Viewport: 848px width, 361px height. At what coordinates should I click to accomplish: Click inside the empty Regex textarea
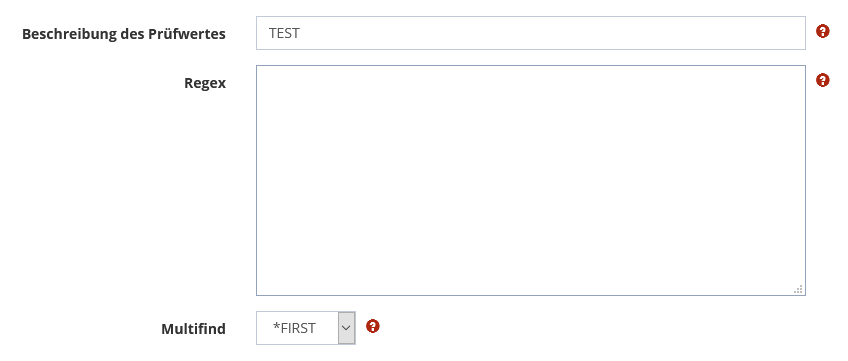pyautogui.click(x=531, y=180)
